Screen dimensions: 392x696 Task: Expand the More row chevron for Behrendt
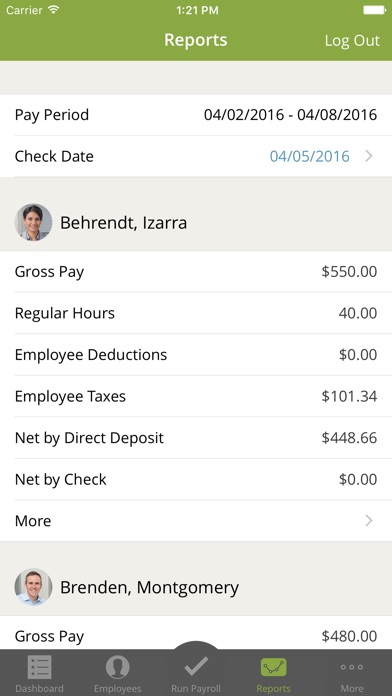[x=368, y=521]
